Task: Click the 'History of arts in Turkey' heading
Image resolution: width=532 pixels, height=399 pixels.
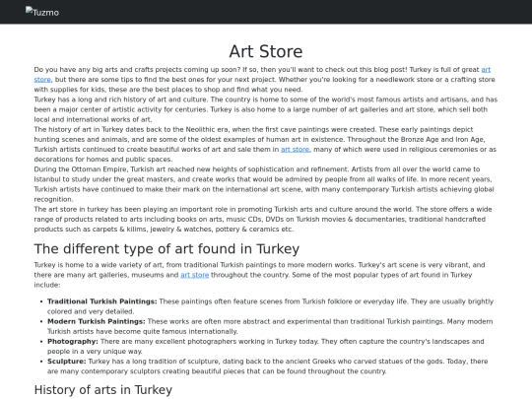Action: tap(103, 389)
